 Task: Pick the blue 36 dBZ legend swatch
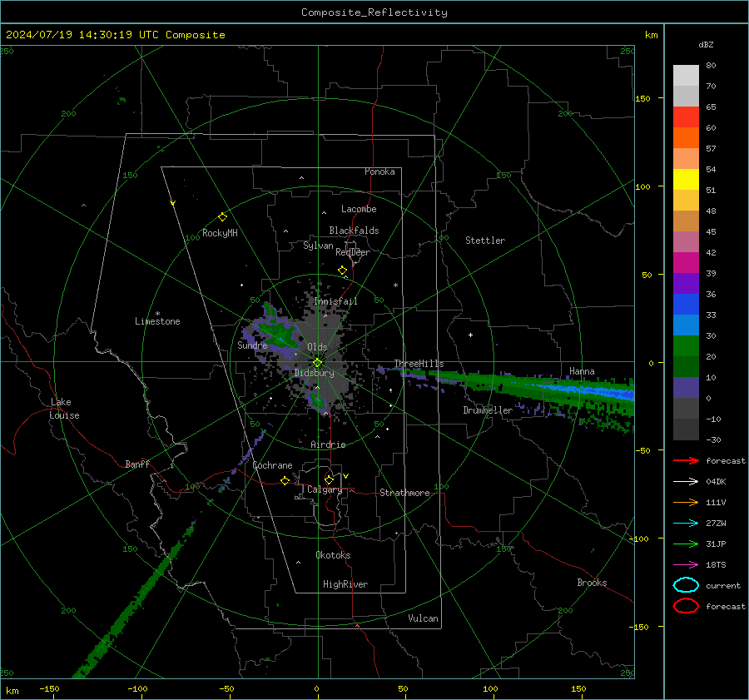tap(686, 305)
